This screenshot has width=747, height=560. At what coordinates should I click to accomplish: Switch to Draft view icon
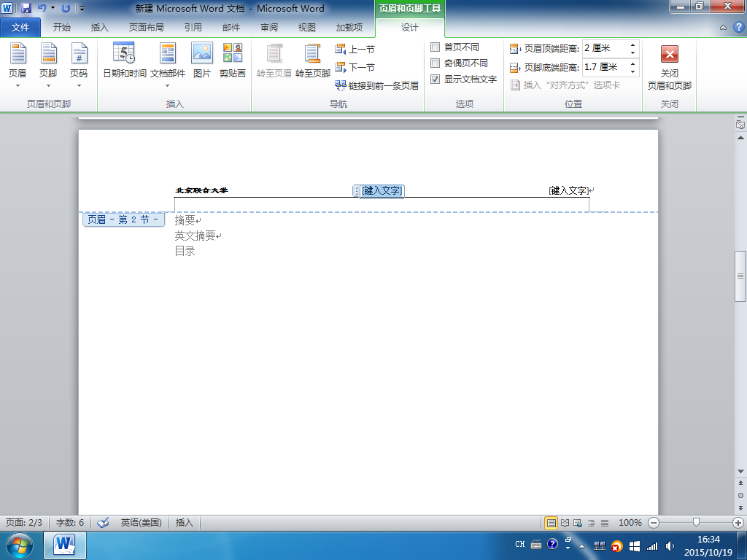(x=605, y=523)
